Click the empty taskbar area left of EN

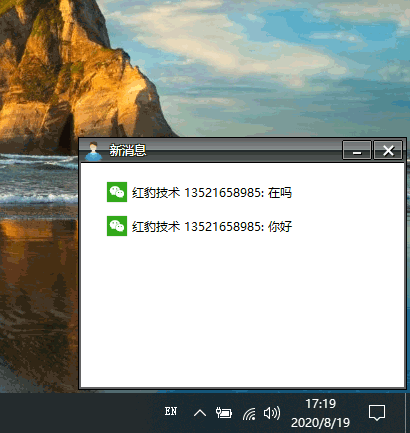point(80,413)
